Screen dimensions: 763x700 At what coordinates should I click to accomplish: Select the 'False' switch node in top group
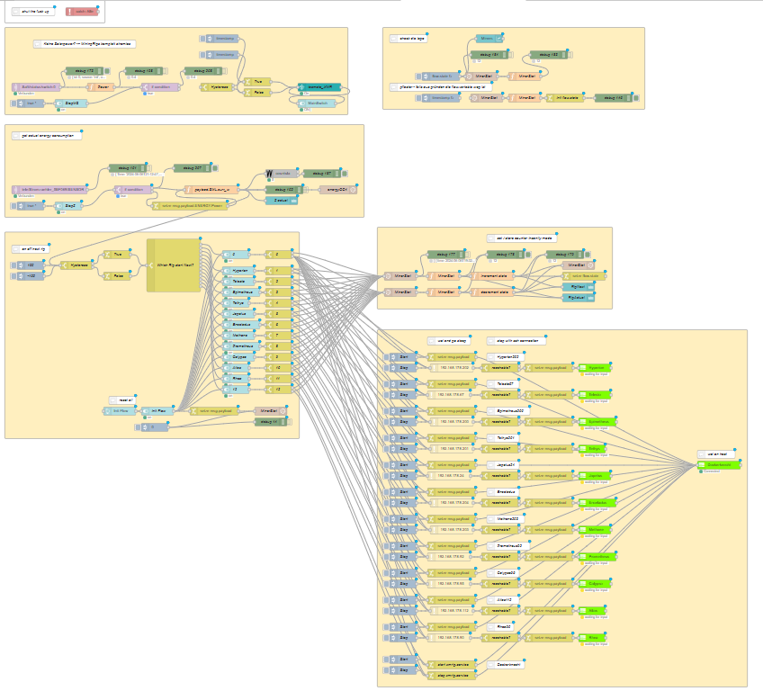click(x=259, y=93)
